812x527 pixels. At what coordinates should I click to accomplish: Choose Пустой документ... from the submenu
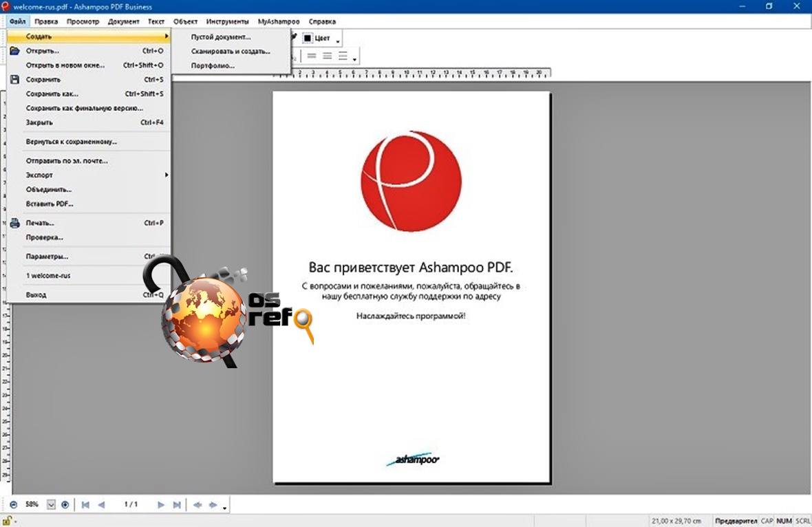[231, 36]
